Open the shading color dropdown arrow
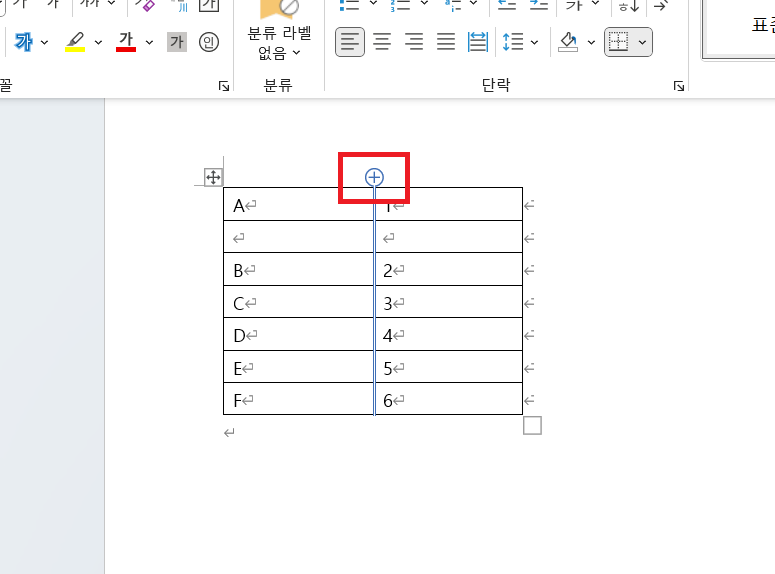Screen dimensions: 775x574 coord(591,43)
